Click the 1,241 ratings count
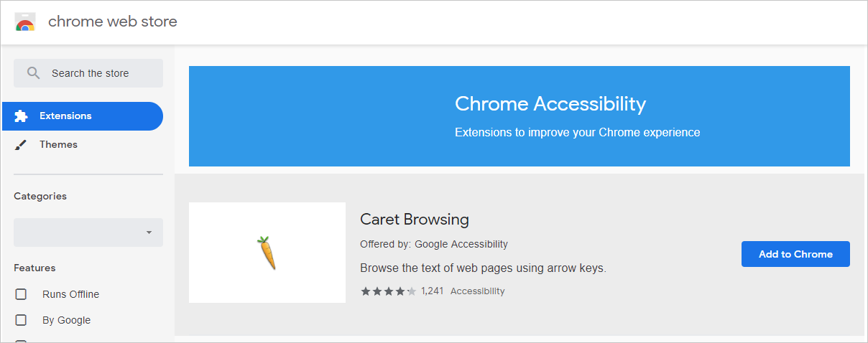 432,291
